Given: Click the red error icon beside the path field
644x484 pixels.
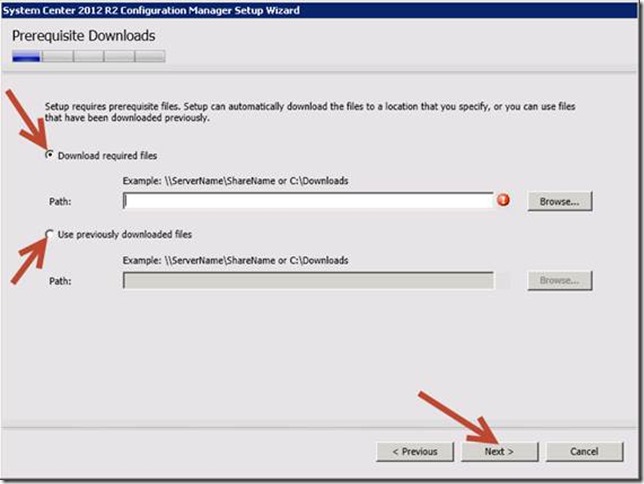Looking at the screenshot, I should [x=504, y=200].
